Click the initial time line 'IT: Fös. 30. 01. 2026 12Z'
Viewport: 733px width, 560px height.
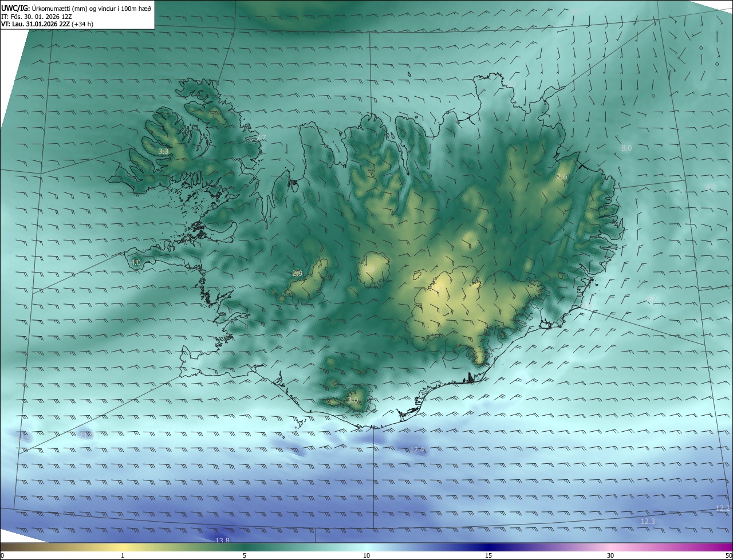[37, 16]
